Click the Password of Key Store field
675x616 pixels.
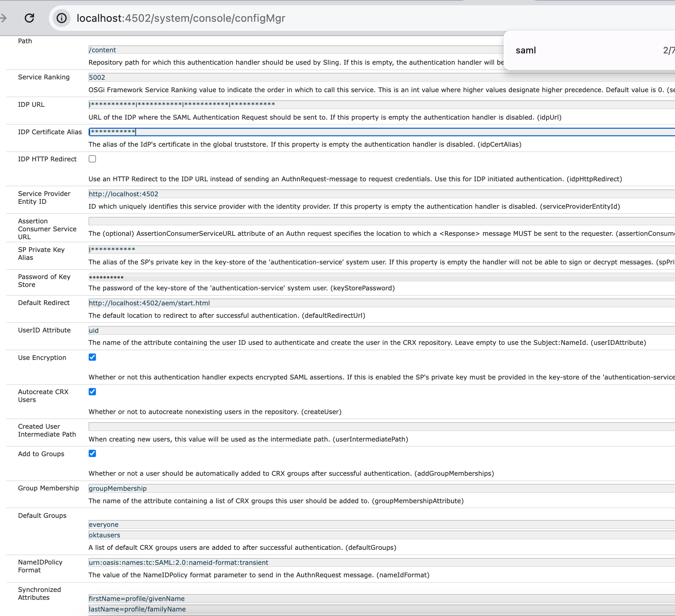tap(381, 277)
